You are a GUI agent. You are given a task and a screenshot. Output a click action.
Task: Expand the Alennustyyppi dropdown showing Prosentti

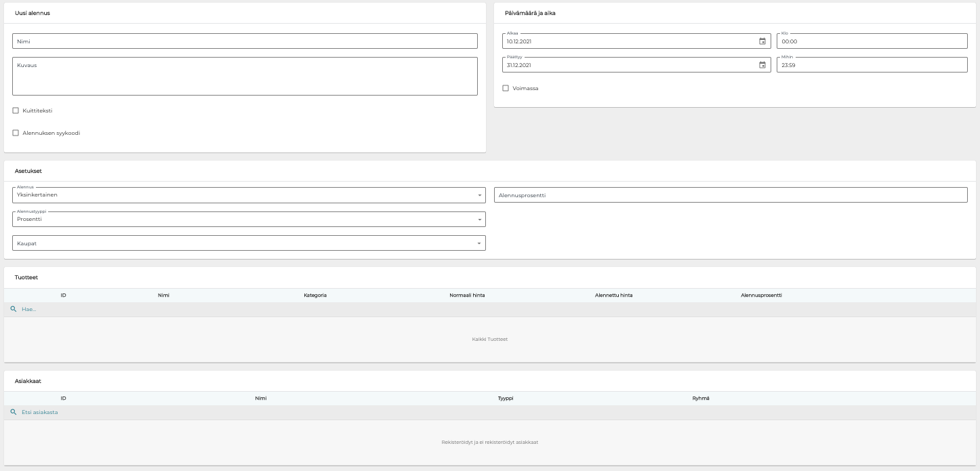click(x=249, y=220)
